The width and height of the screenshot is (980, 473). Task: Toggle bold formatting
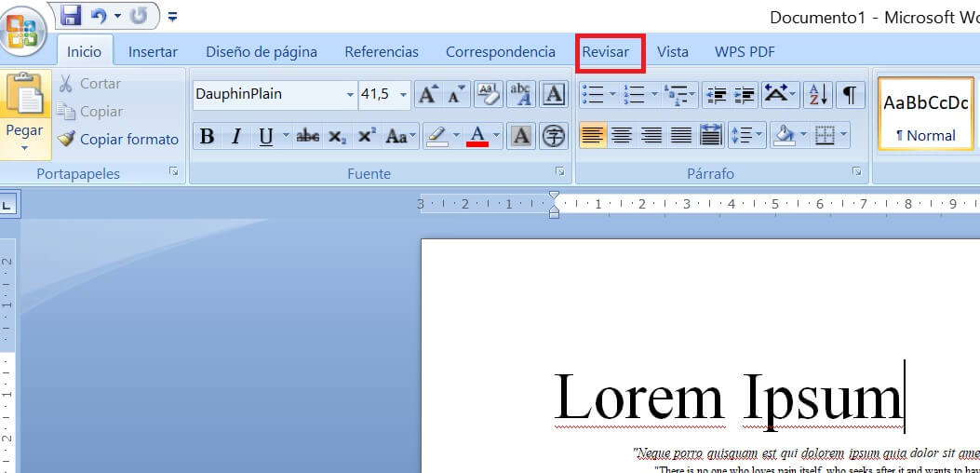coord(207,136)
